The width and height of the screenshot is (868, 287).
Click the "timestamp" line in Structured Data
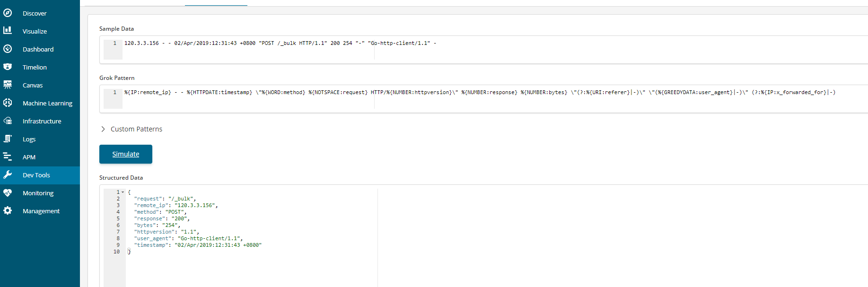tap(198, 245)
